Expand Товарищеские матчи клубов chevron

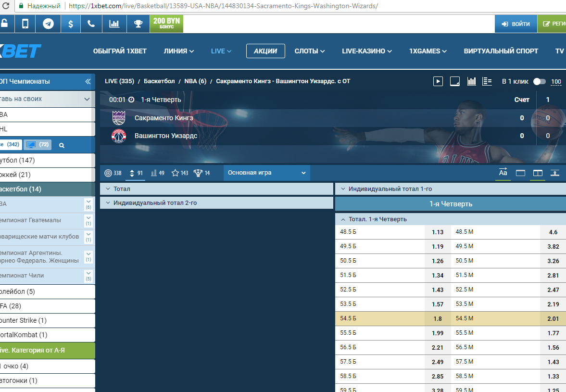click(88, 237)
